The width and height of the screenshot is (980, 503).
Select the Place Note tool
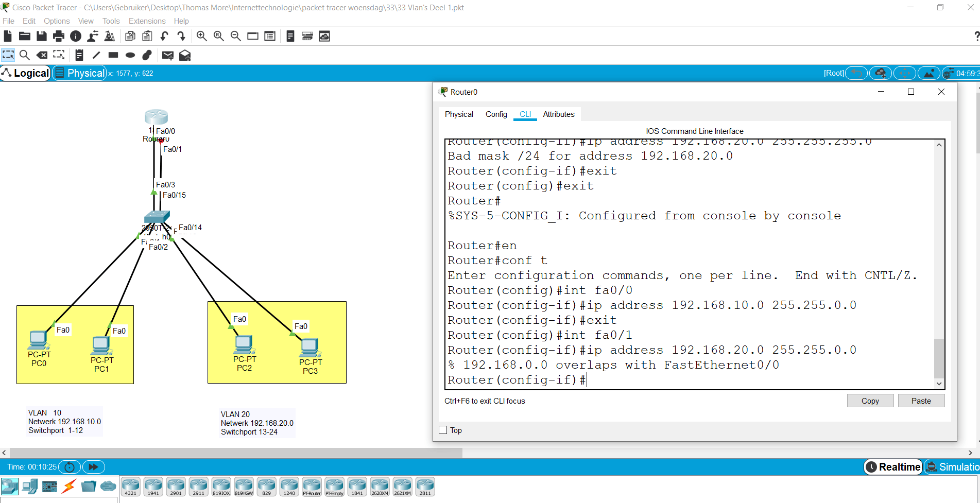(x=79, y=55)
